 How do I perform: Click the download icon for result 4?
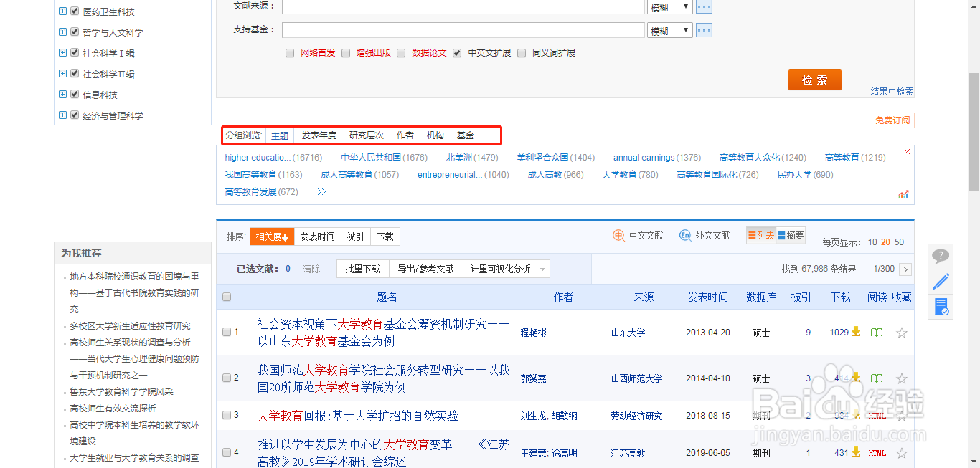click(x=855, y=452)
